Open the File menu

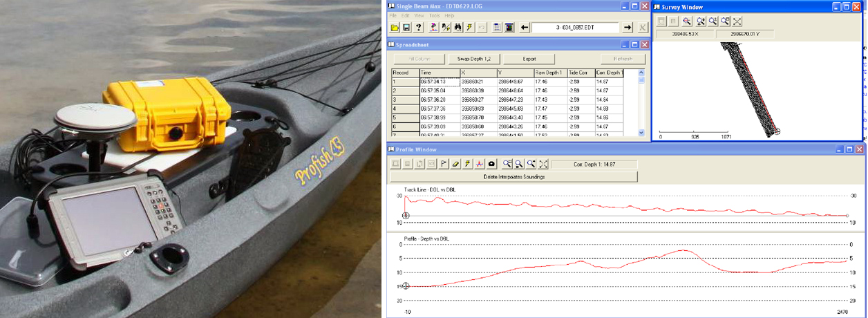(393, 16)
